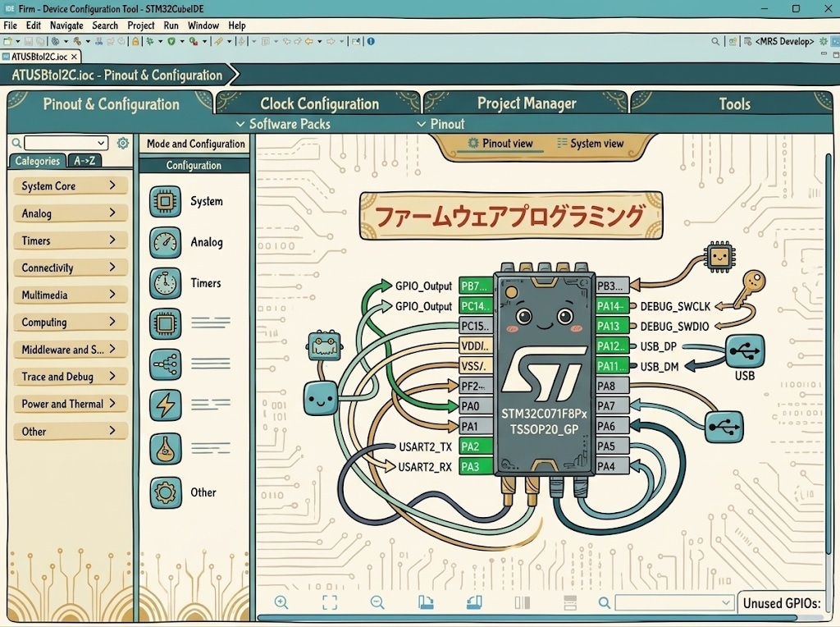The height and width of the screenshot is (627, 840).
Task: Open the pin search combo box at bottom
Action: [674, 603]
